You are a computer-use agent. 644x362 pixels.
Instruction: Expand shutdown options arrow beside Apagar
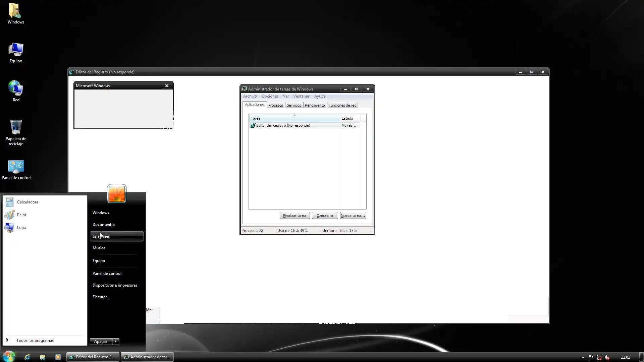pyautogui.click(x=116, y=342)
